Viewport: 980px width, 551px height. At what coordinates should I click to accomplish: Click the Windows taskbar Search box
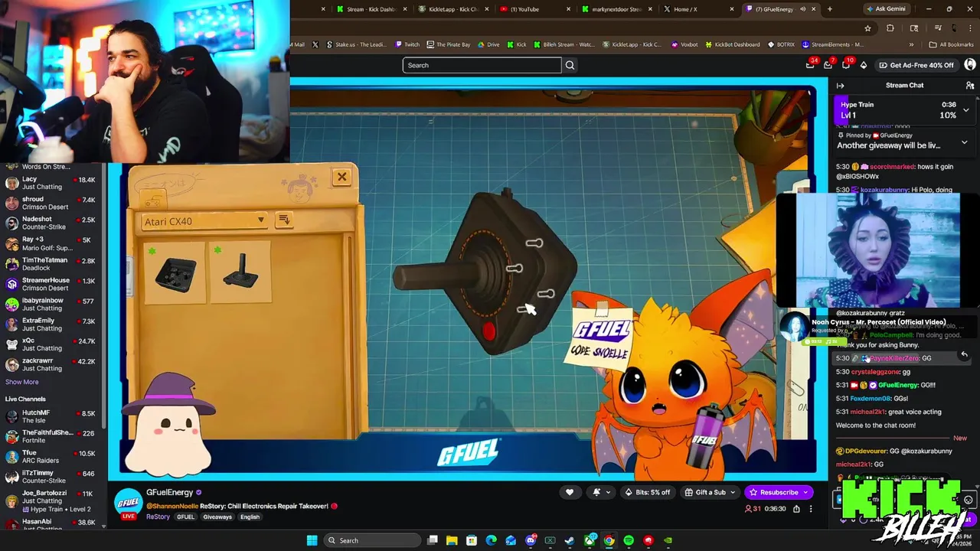tap(372, 540)
